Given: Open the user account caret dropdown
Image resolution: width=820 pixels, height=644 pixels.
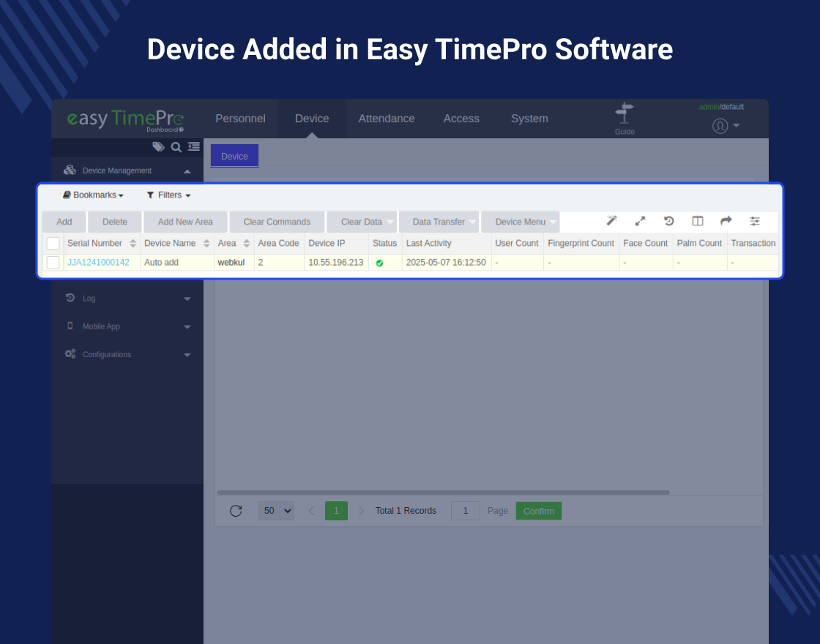Looking at the screenshot, I should (737, 125).
